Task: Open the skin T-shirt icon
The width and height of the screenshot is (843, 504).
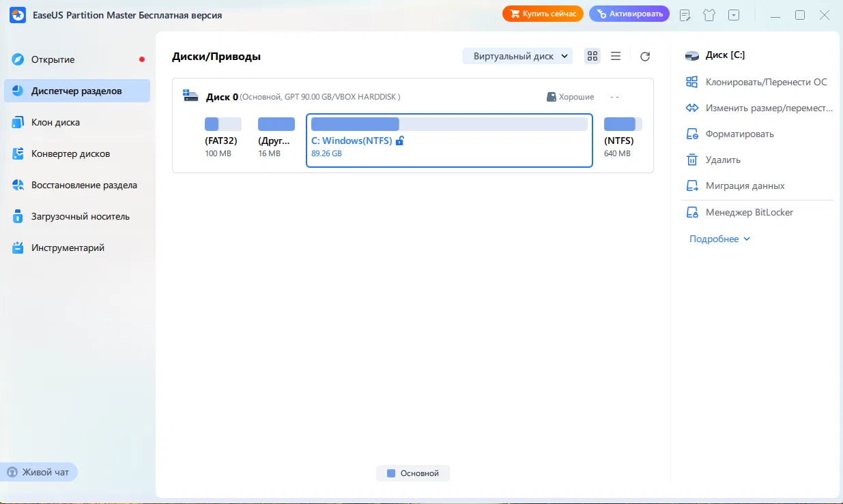Action: point(709,14)
